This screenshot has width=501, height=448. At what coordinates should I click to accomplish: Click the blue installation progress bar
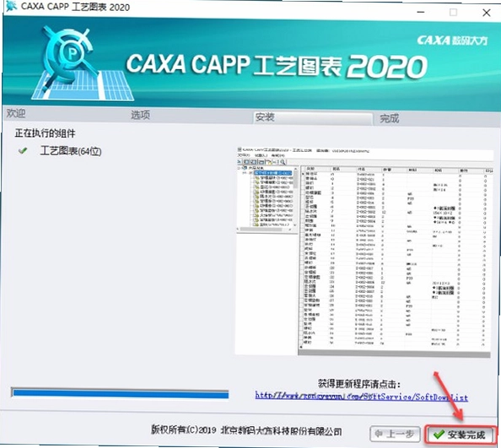click(x=120, y=393)
